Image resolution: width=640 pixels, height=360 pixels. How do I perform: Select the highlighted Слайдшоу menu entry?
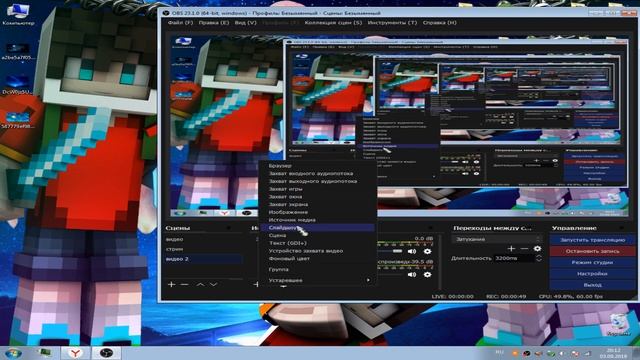pyautogui.click(x=317, y=228)
